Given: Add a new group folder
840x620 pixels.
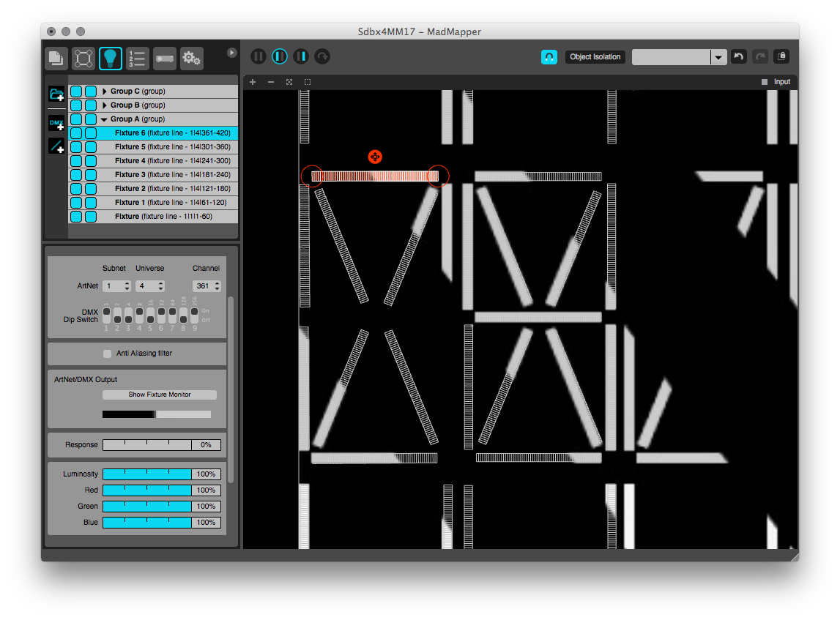Looking at the screenshot, I should point(56,94).
